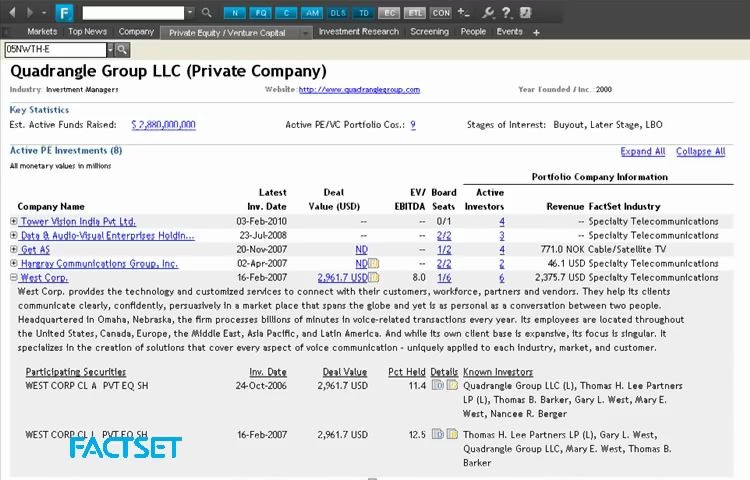Open the Markets tab
This screenshot has width=750, height=480.
[x=42, y=32]
